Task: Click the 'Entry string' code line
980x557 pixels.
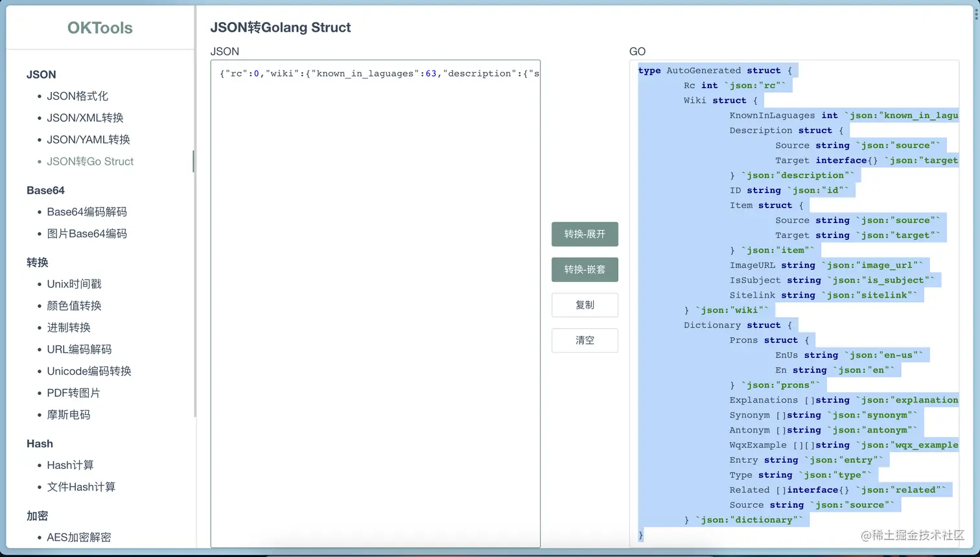Action: click(x=806, y=460)
